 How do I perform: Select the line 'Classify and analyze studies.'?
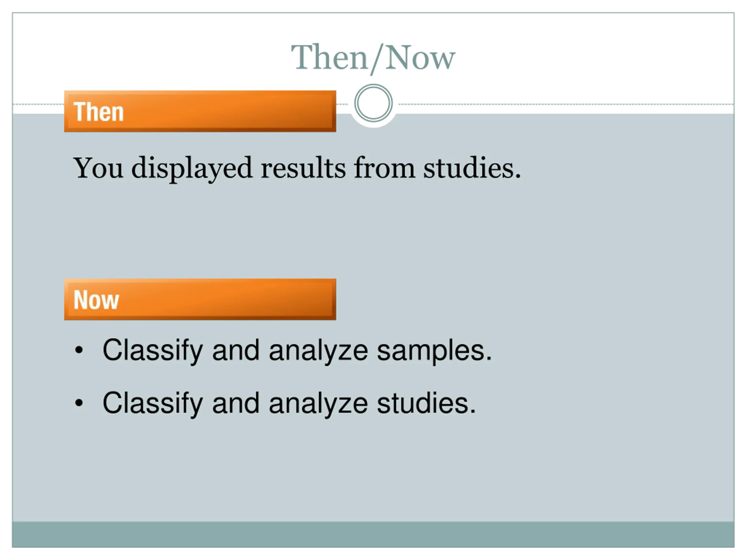pos(289,404)
